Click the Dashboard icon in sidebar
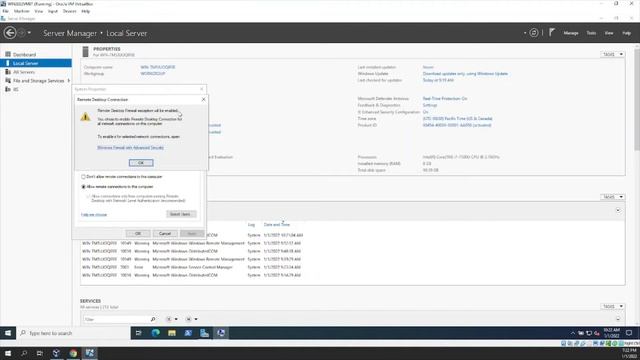Screen dimensions: 640x360 coord(8,54)
